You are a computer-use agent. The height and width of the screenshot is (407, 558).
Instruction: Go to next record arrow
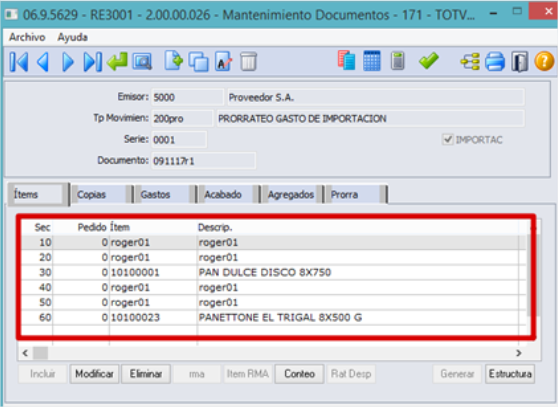(68, 62)
